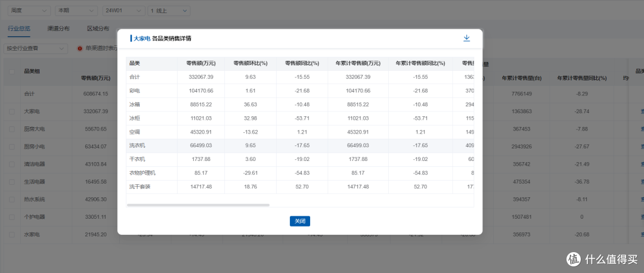The width and height of the screenshot is (644, 273).
Task: Download the 大家电 category sales details
Action: [466, 38]
